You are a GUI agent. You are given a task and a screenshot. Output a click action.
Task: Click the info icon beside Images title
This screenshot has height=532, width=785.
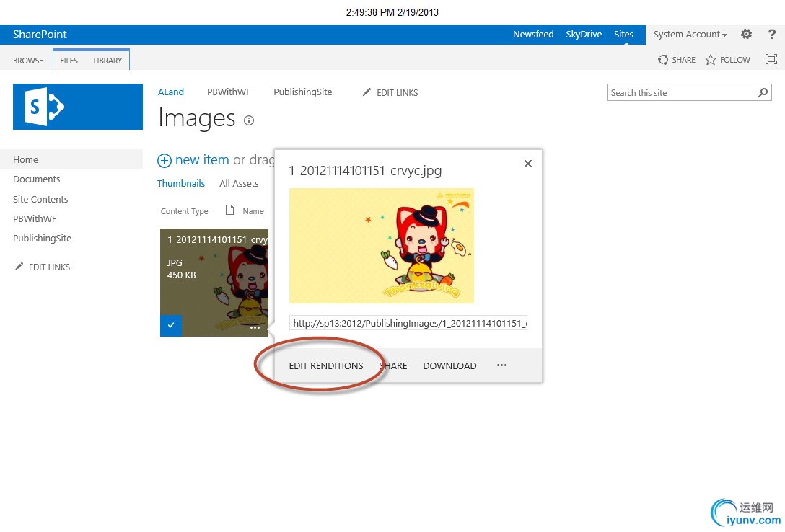(249, 120)
